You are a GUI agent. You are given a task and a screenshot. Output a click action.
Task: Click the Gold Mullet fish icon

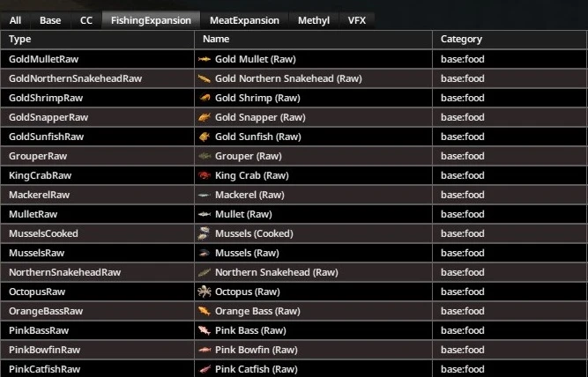point(204,59)
